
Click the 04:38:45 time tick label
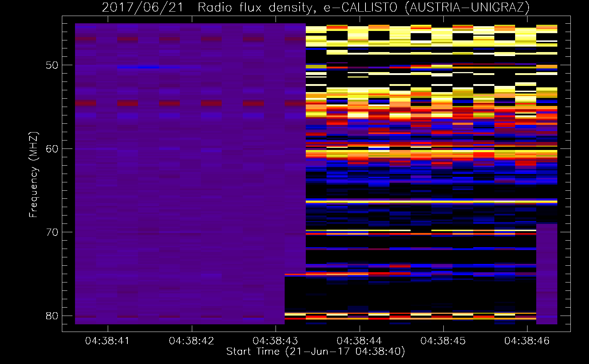(443, 341)
